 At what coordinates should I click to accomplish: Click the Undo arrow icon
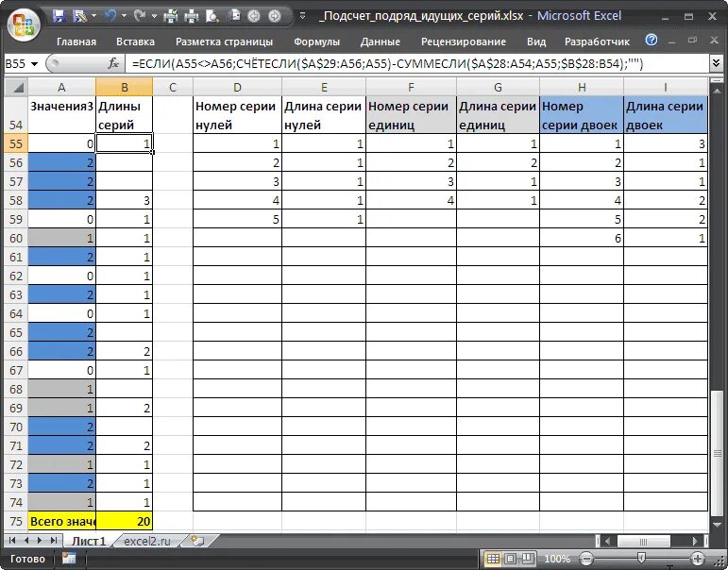click(110, 16)
